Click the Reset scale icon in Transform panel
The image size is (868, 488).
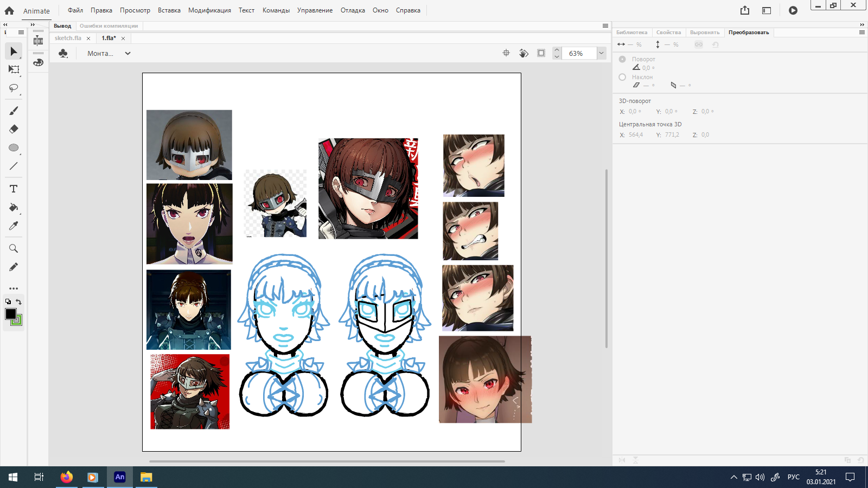coord(716,44)
